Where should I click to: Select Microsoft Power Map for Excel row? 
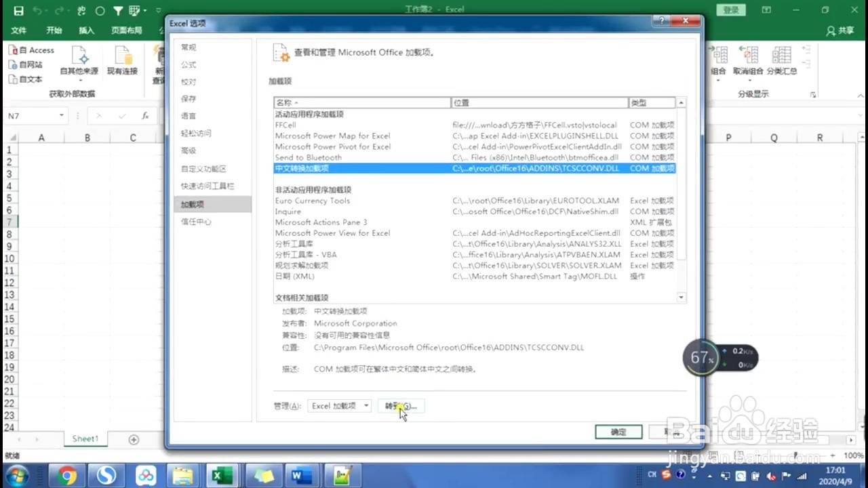(x=475, y=136)
